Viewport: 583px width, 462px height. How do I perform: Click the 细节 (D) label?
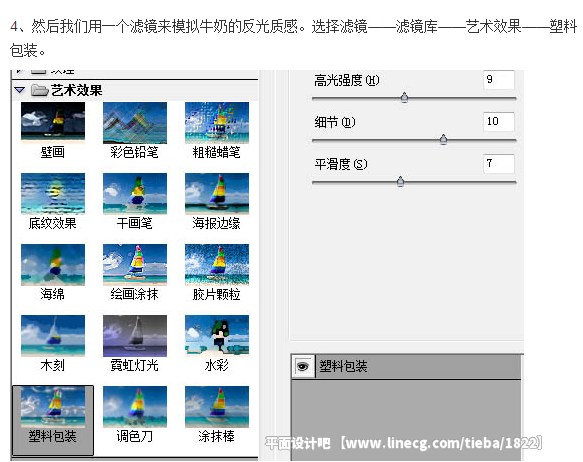point(335,122)
